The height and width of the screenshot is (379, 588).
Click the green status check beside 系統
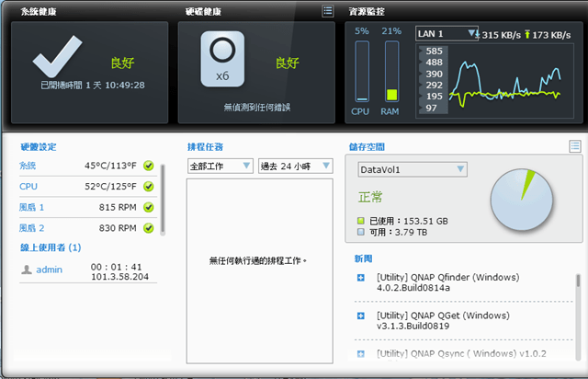148,166
